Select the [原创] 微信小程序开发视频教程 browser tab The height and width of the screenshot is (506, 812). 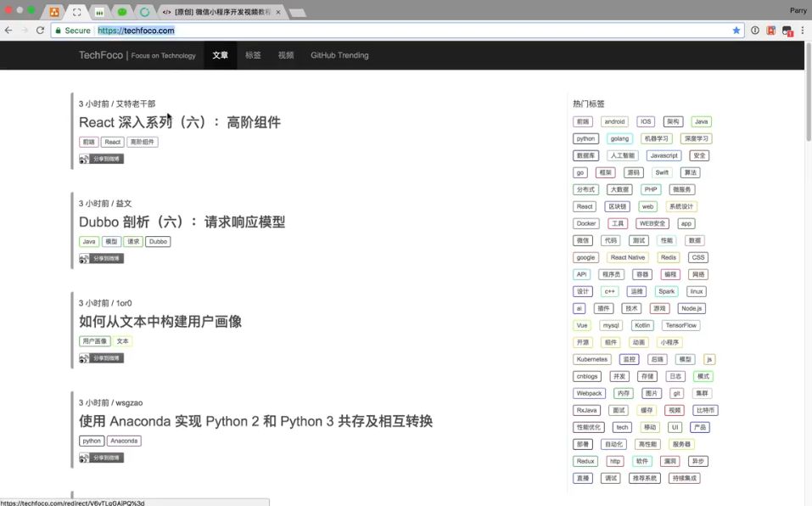click(x=222, y=12)
